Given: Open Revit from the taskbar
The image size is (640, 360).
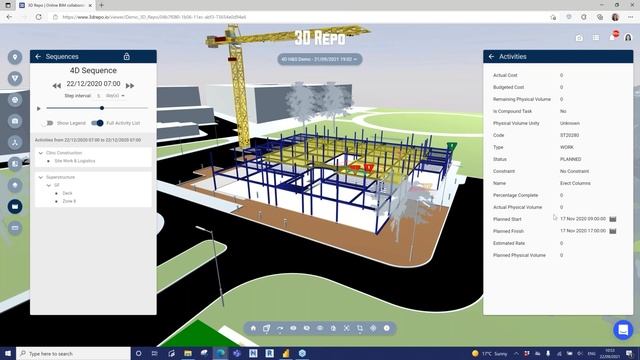Looking at the screenshot, I should click(269, 353).
